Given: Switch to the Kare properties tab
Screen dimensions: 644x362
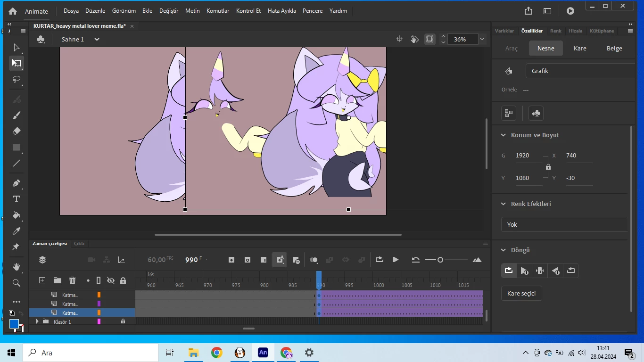Looking at the screenshot, I should 580,48.
